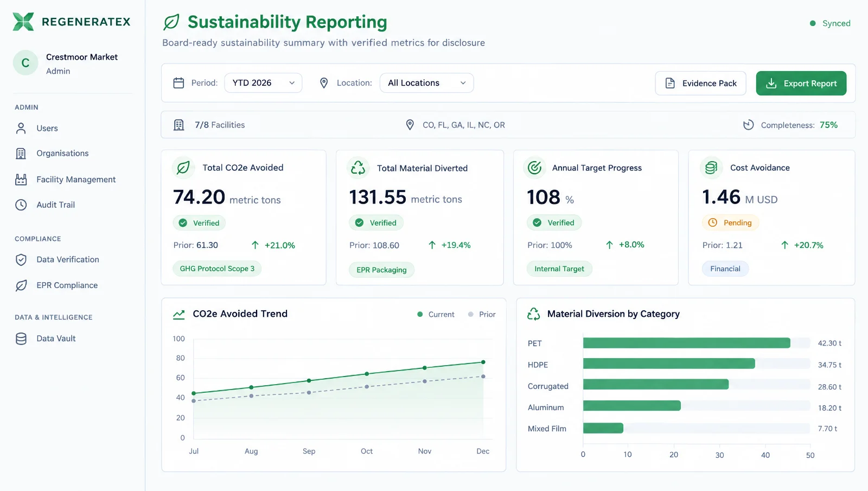Click the leaf icon beside Sustainability Reporting title
Viewport: 868px width, 491px height.
point(171,22)
